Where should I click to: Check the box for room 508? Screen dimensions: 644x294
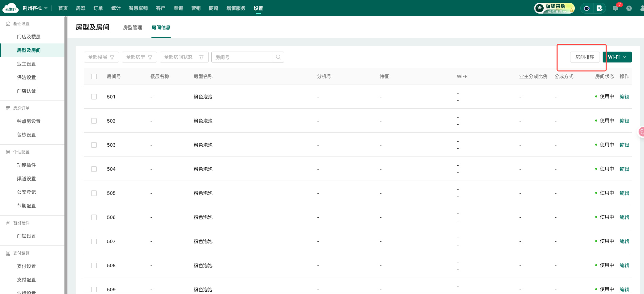(x=94, y=265)
